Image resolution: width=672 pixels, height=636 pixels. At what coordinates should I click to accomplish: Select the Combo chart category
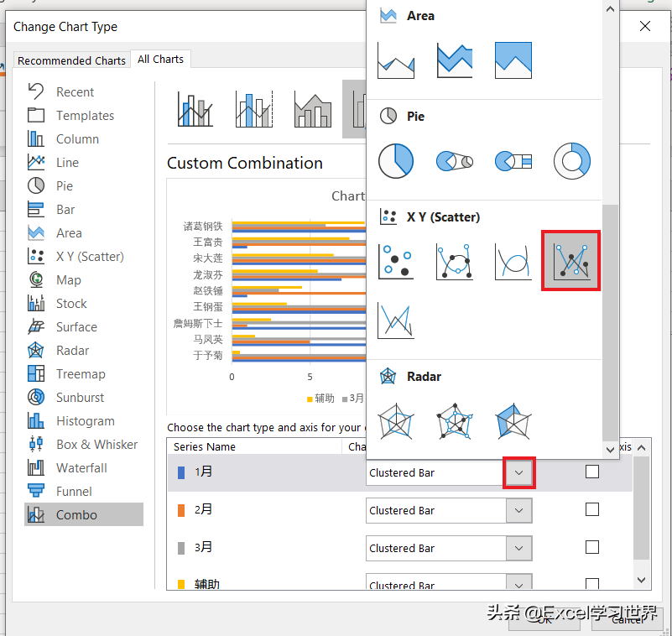[84, 514]
